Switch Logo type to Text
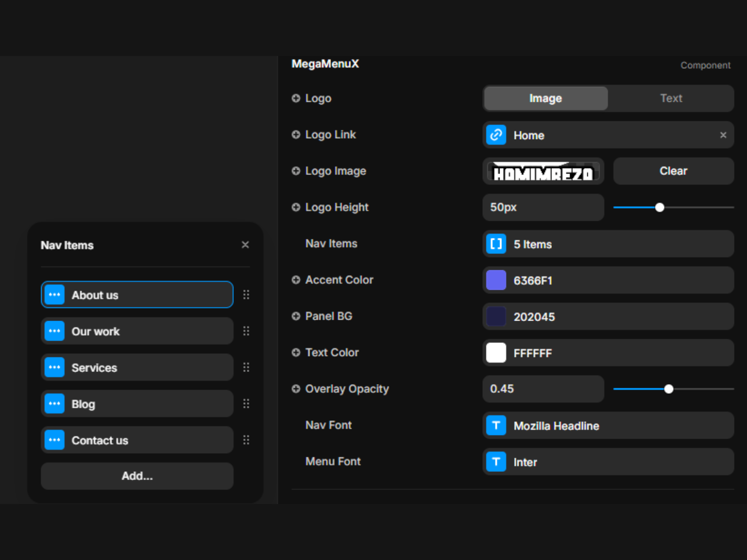 pyautogui.click(x=670, y=98)
